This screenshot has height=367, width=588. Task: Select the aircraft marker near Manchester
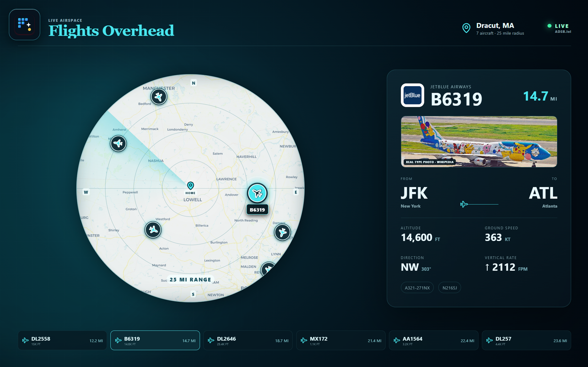click(159, 97)
